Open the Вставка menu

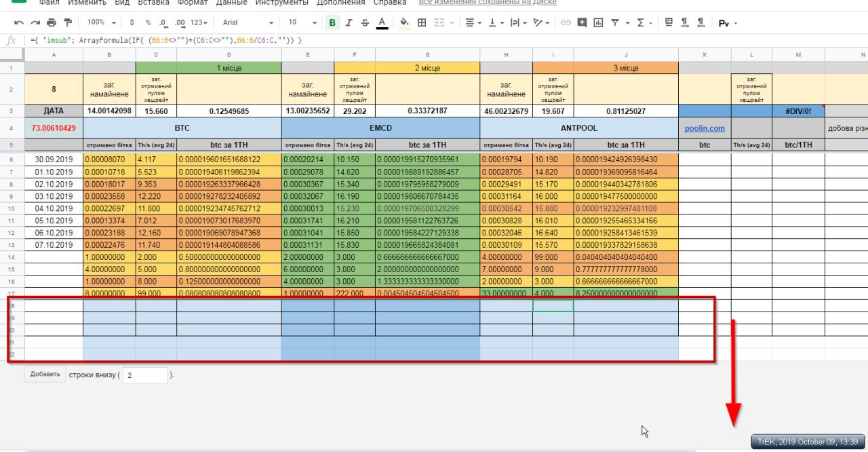[153, 3]
